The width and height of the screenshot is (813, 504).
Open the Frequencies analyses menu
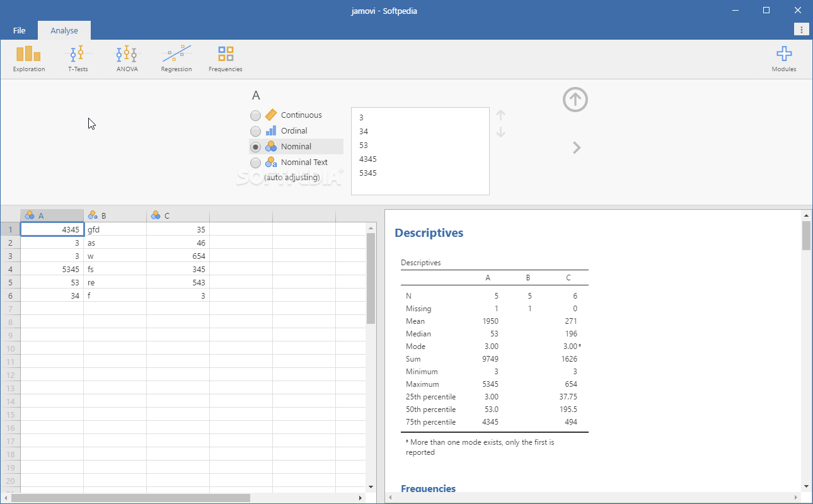click(226, 59)
